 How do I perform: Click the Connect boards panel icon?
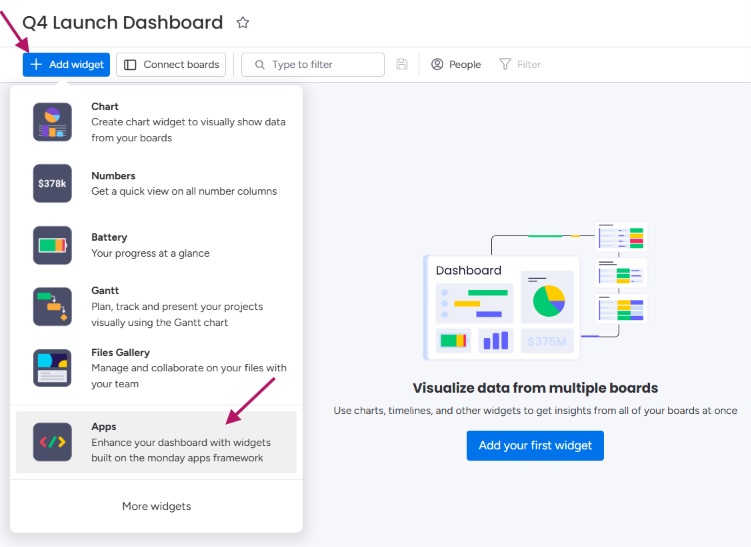pos(130,65)
